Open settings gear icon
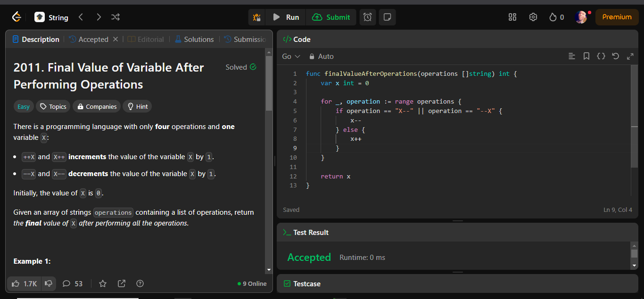 [533, 17]
